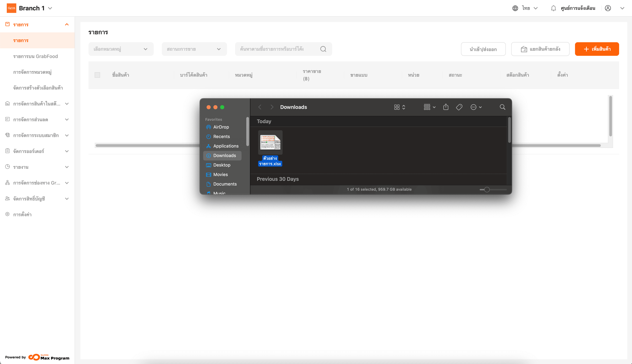
Task: Open Finder grouping options dropdown
Action: pyautogui.click(x=429, y=107)
